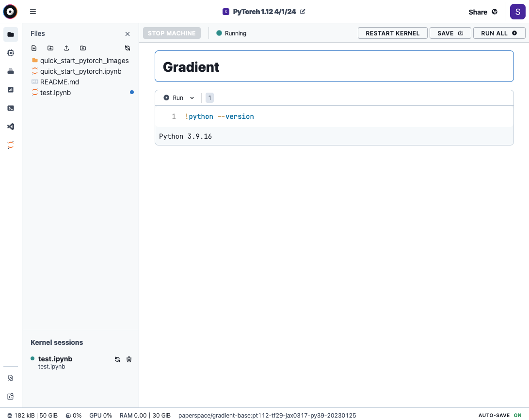Open the Machine panel chip icon
The image size is (529, 420).
11,53
